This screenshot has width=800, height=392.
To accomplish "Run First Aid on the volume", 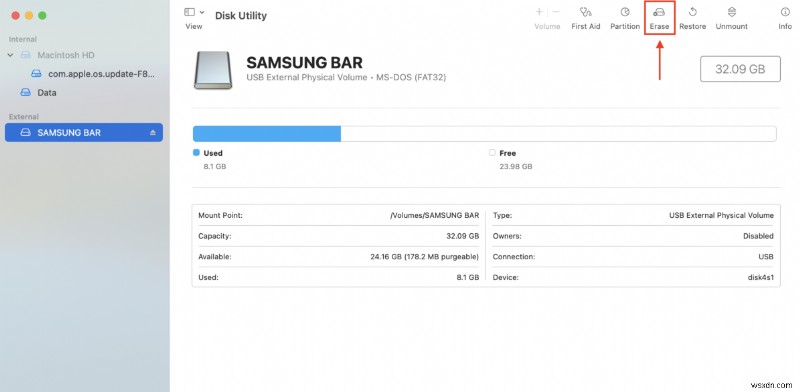I will [x=586, y=18].
